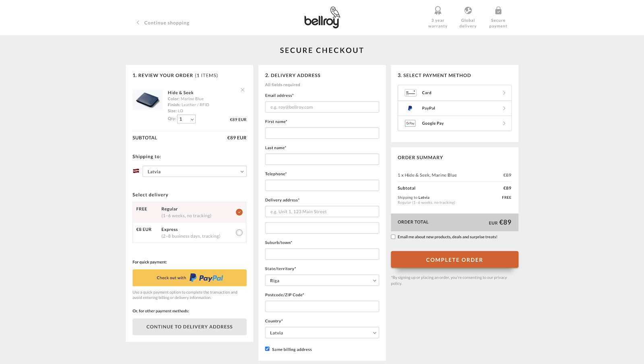
Task: Select the Google Pay icon
Action: (410, 123)
